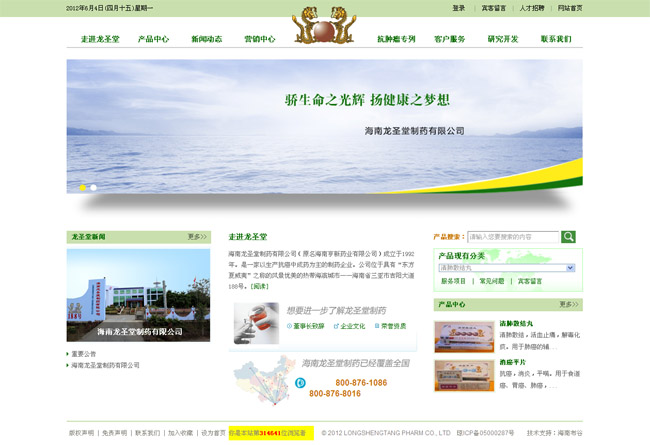The height and width of the screenshot is (445, 650).
Task: Click the factory building news photo
Action: pyautogui.click(x=138, y=295)
